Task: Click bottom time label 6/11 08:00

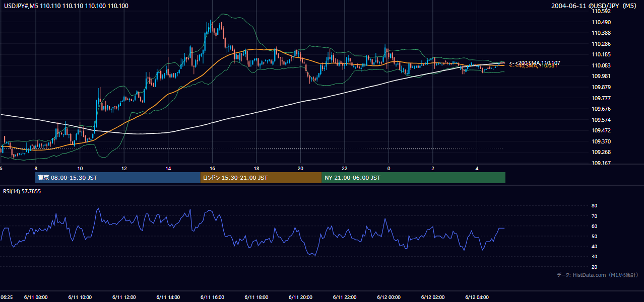Action: (x=36, y=297)
